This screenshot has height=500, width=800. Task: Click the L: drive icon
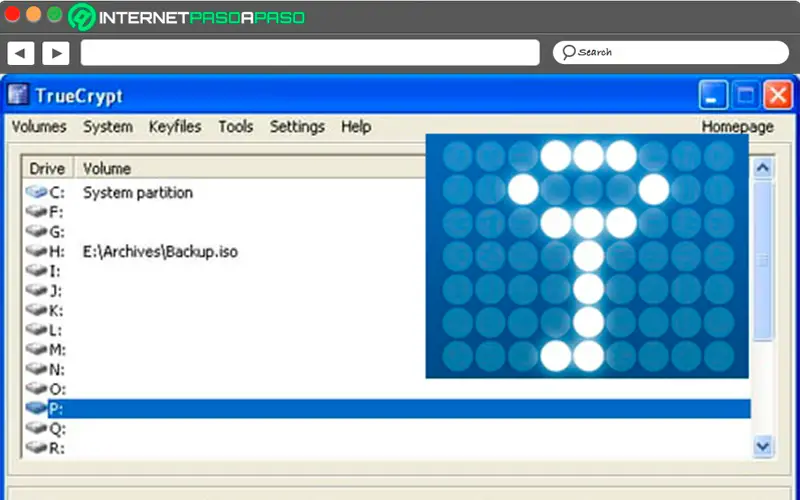tap(36, 329)
